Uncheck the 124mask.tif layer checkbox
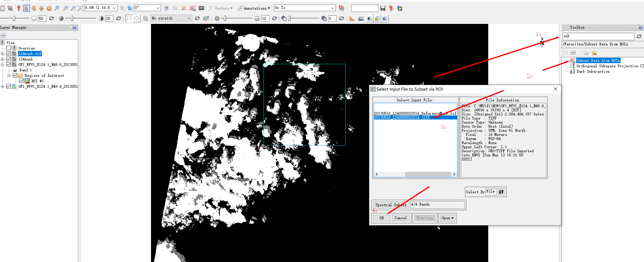The height and width of the screenshot is (262, 644). (x=9, y=54)
